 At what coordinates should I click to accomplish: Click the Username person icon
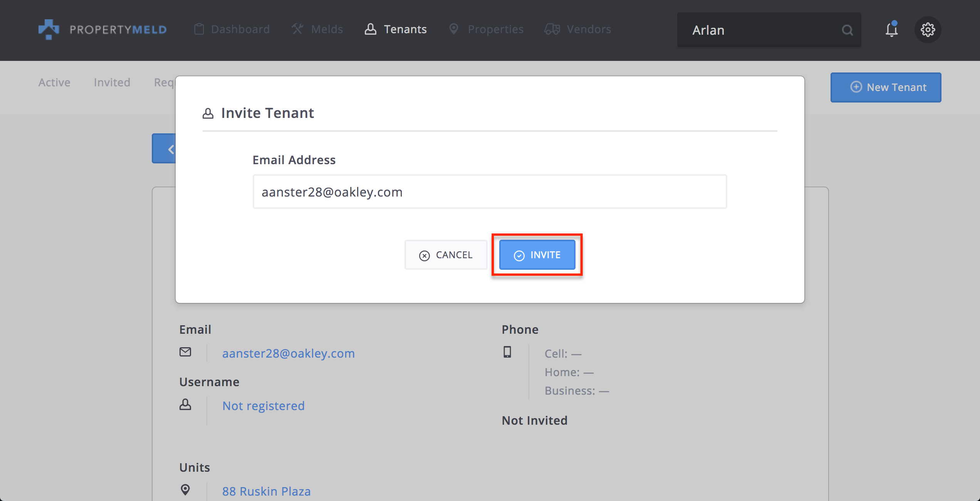click(x=185, y=404)
